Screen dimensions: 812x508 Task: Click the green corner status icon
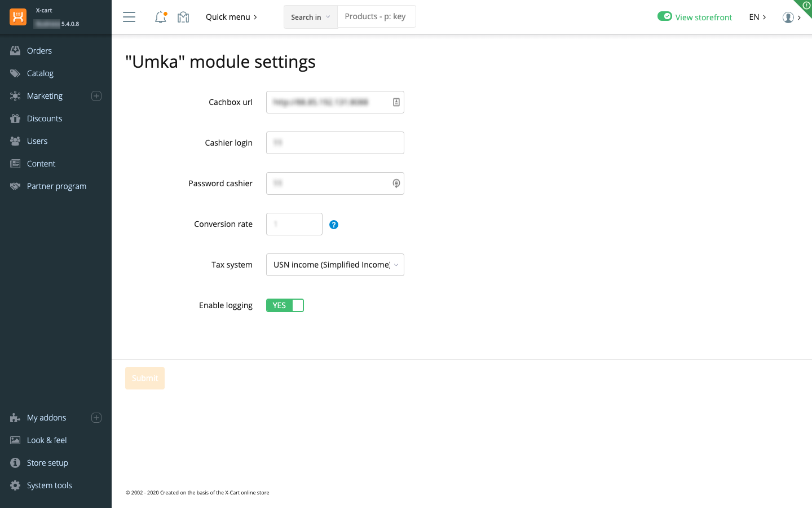(806, 6)
